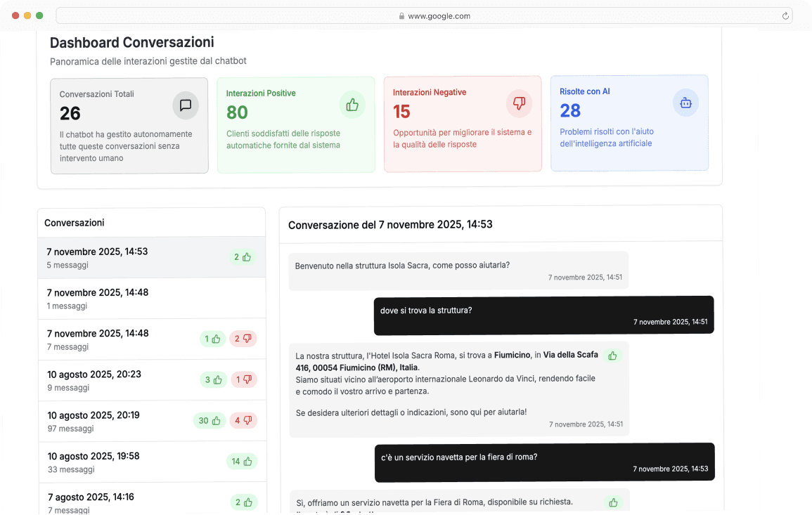Click the Interazioni Positive card

pyautogui.click(x=296, y=125)
